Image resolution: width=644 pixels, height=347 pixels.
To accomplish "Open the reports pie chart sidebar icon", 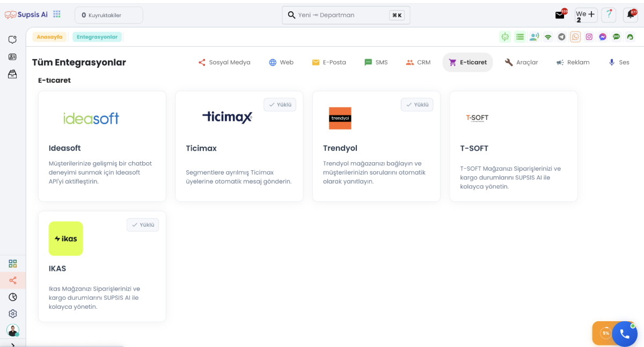I will point(12,297).
